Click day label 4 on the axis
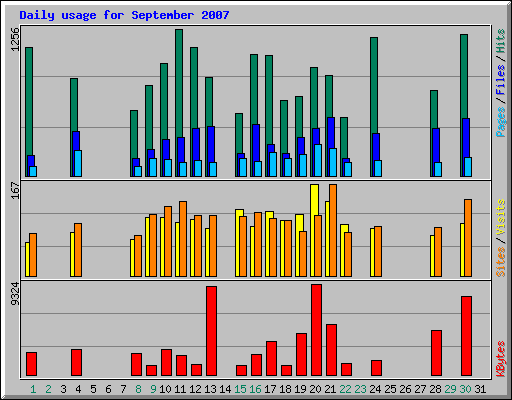 78,389
